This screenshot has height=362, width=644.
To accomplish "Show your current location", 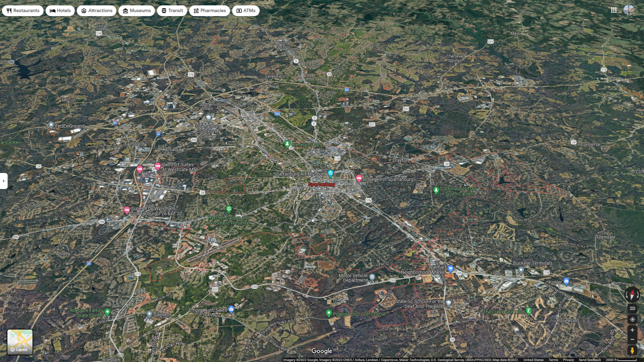I will (632, 319).
